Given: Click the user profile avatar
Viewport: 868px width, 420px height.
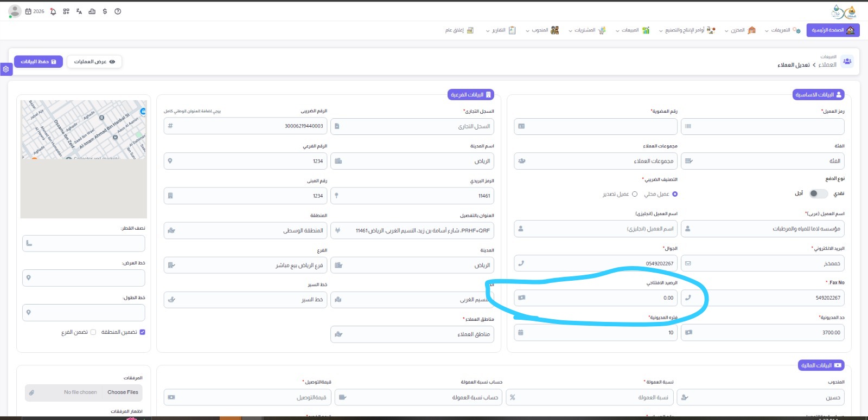Looking at the screenshot, I should click(15, 11).
